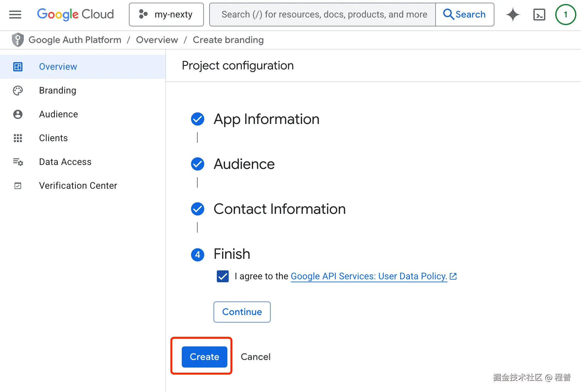Open the navigation hamburger menu

[15, 15]
